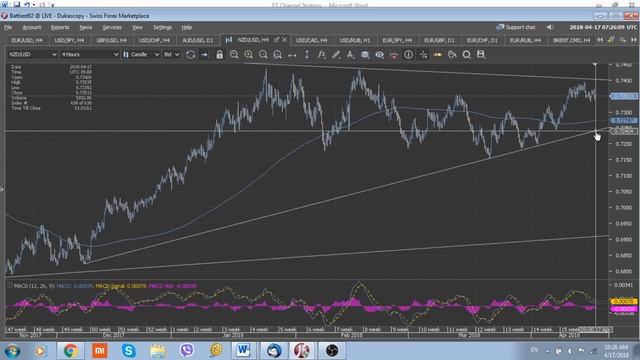The height and width of the screenshot is (360, 640).
Task: Select the text label A tool
Action: point(350,54)
